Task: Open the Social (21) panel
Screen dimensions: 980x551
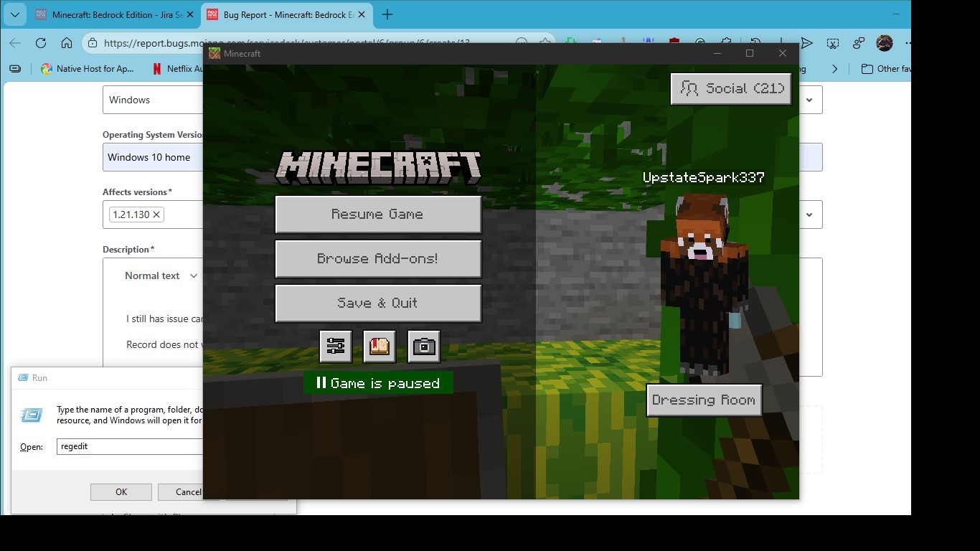Action: pyautogui.click(x=731, y=89)
